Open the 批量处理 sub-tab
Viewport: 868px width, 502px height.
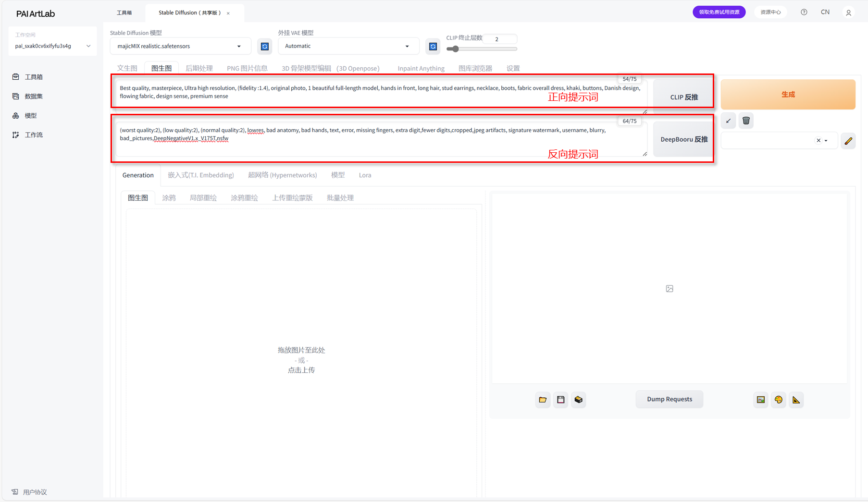pos(340,198)
